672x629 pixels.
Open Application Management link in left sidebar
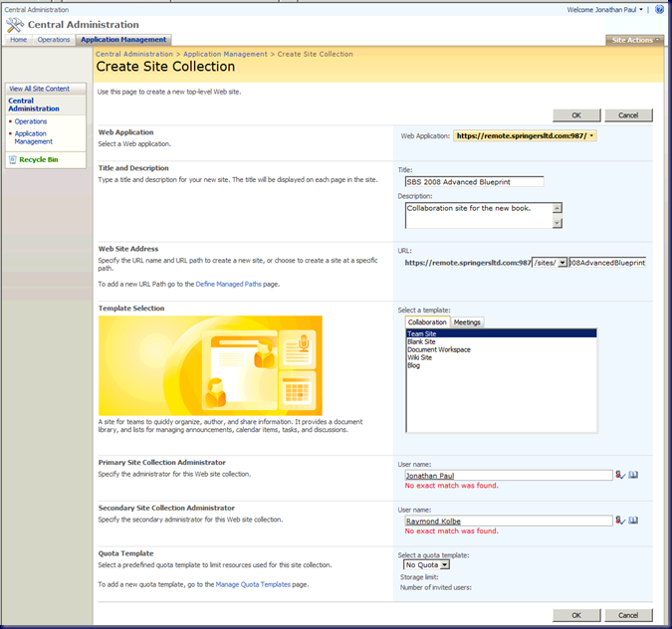(x=34, y=137)
